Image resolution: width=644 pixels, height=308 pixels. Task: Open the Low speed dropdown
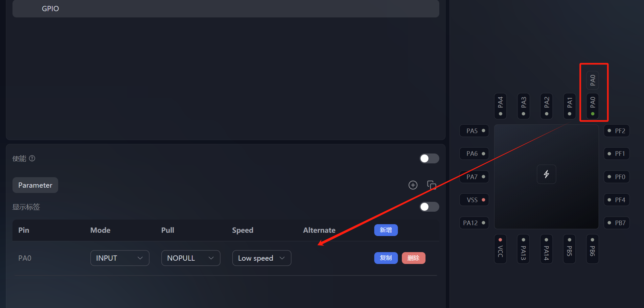coord(262,258)
